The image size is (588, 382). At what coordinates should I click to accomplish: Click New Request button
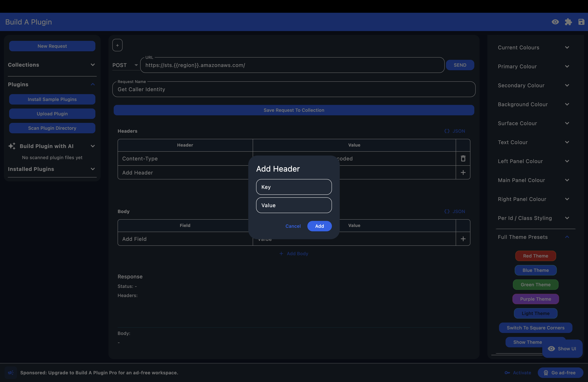(x=52, y=46)
